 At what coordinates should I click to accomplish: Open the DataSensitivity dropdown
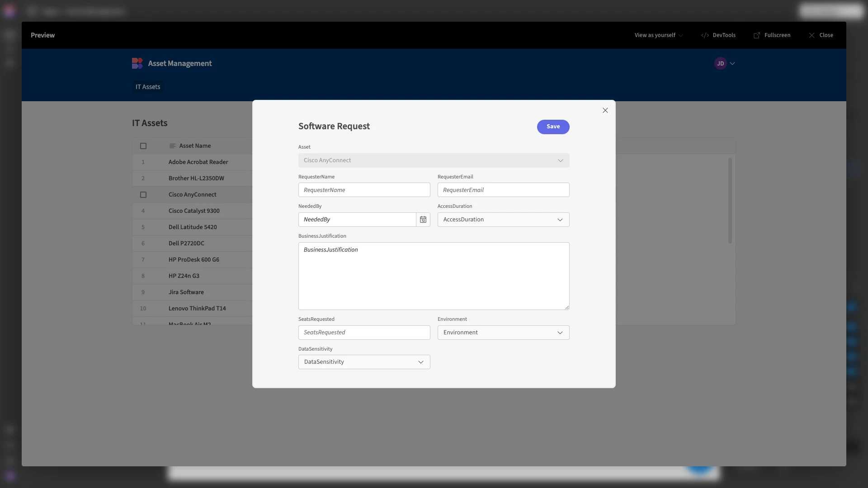pos(364,362)
